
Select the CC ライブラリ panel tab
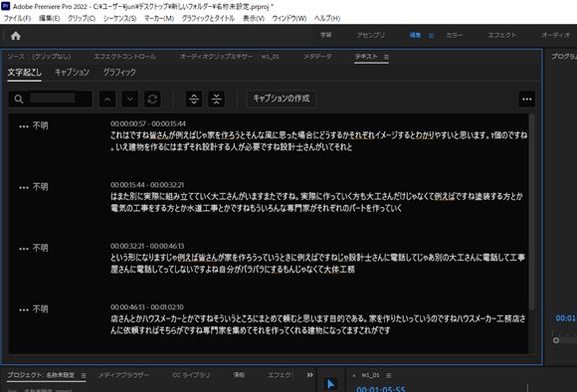191,375
